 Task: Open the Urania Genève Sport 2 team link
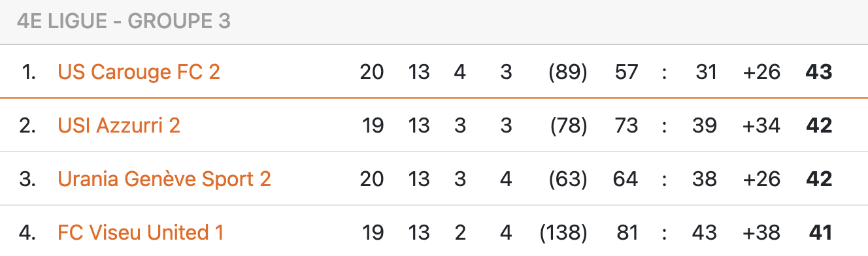click(164, 179)
